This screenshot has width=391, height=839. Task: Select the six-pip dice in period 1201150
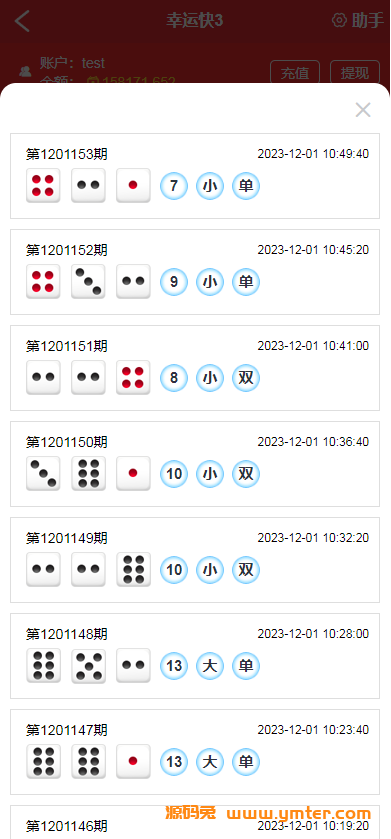[88, 474]
